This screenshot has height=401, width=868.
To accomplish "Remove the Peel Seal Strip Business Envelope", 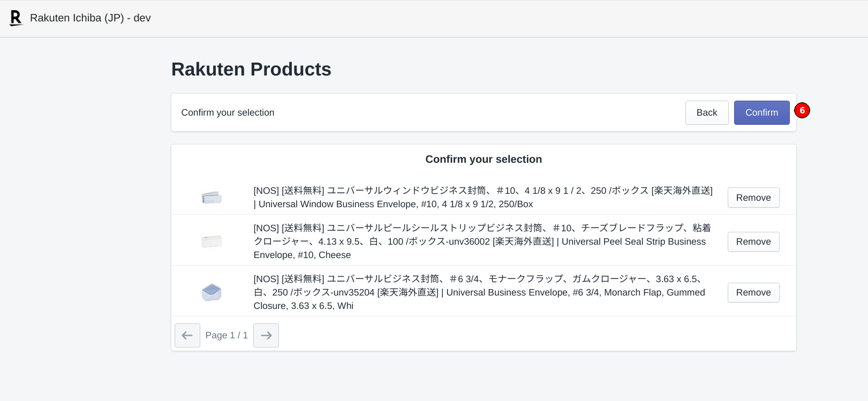I will [x=753, y=241].
